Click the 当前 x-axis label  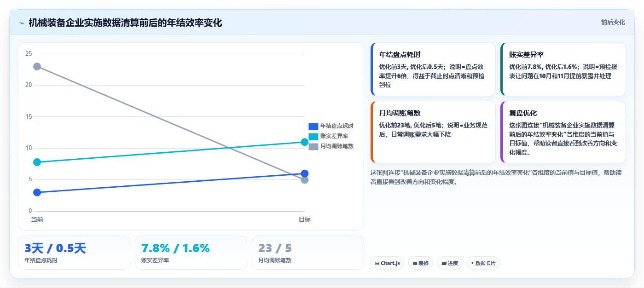point(37,219)
